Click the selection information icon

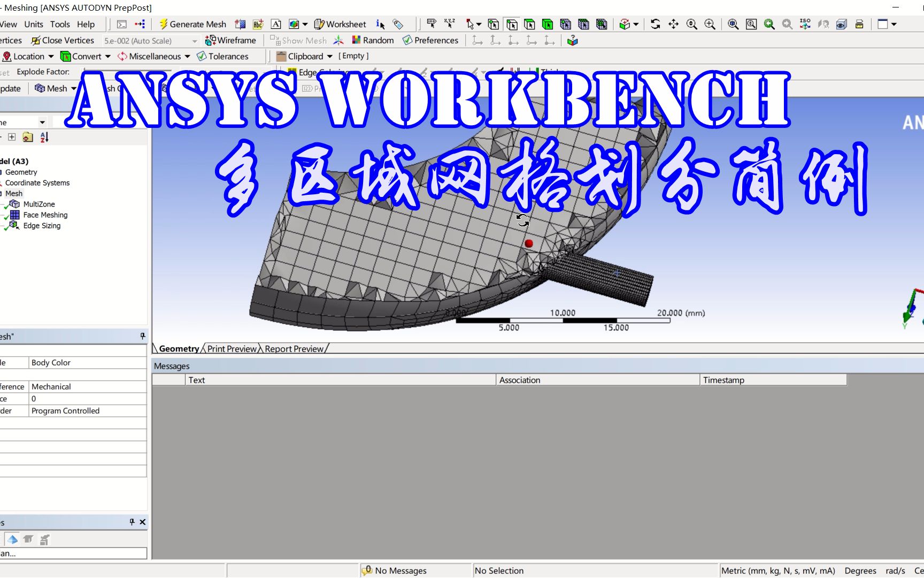point(380,24)
